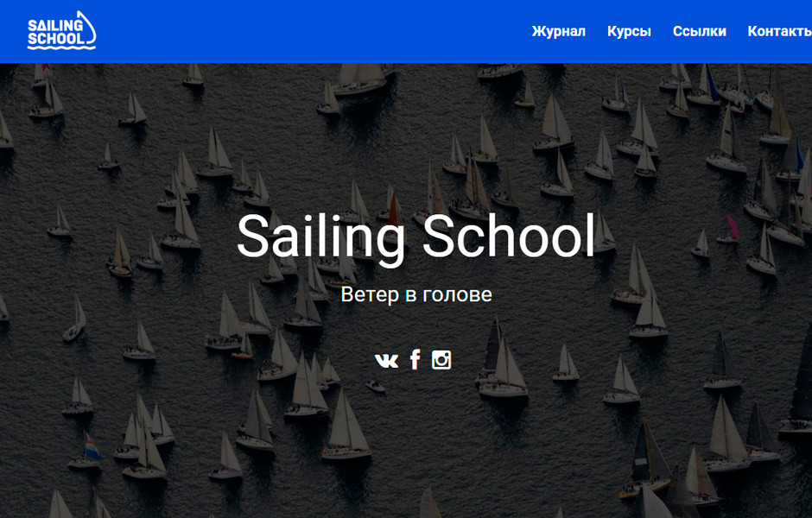Open the Instagram profile icon
812x518 pixels.
click(441, 360)
